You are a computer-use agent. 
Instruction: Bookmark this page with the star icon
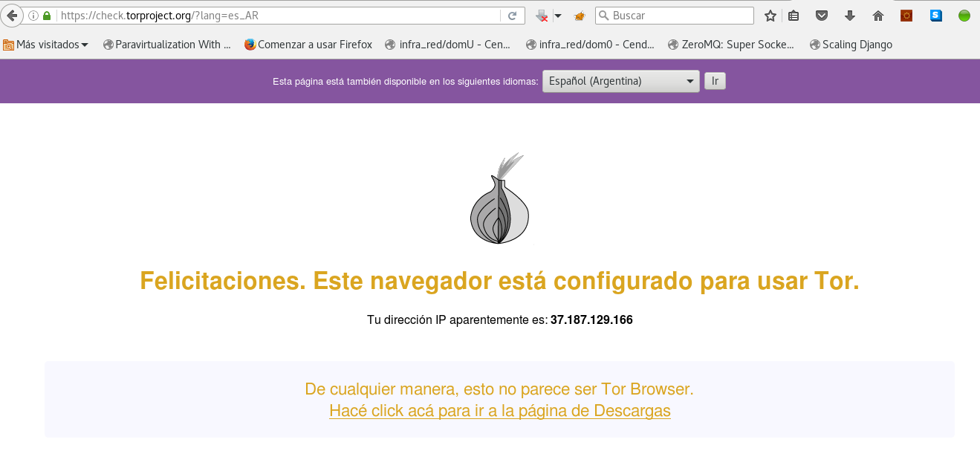coord(770,16)
